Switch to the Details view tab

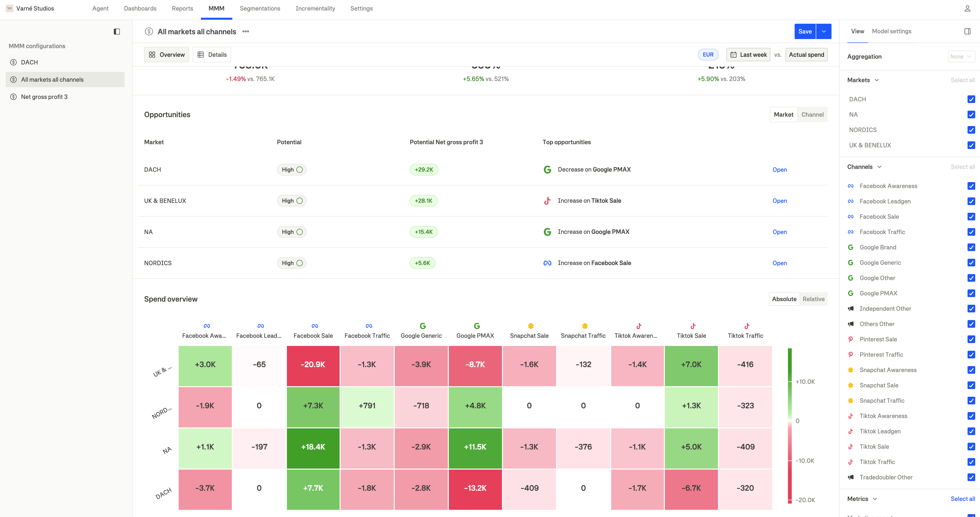(x=211, y=55)
